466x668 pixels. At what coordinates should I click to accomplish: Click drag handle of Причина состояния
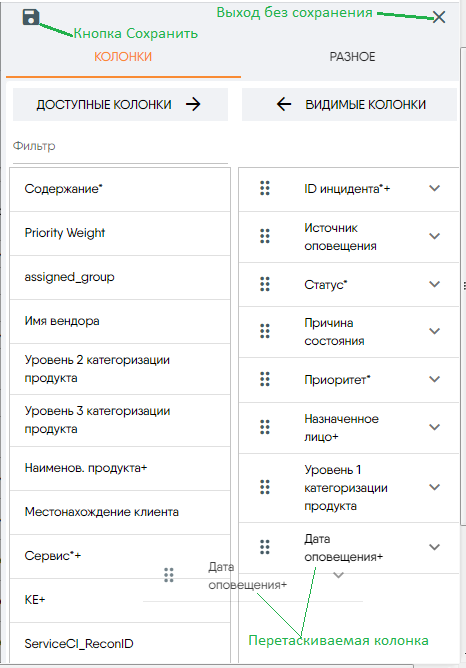[265, 331]
